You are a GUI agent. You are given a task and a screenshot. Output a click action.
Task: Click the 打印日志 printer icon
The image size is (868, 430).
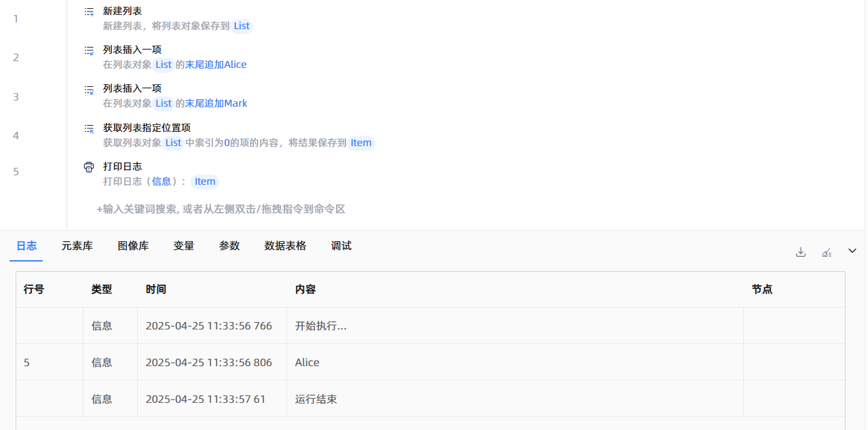point(89,167)
